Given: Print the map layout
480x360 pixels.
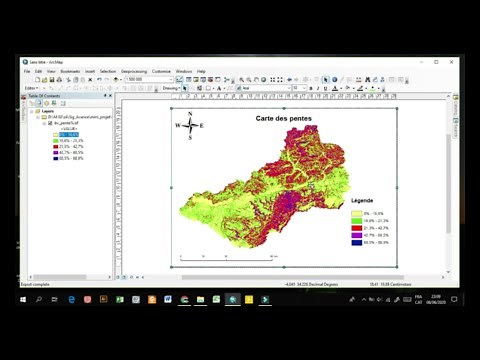Looking at the screenshot, I should (59, 80).
